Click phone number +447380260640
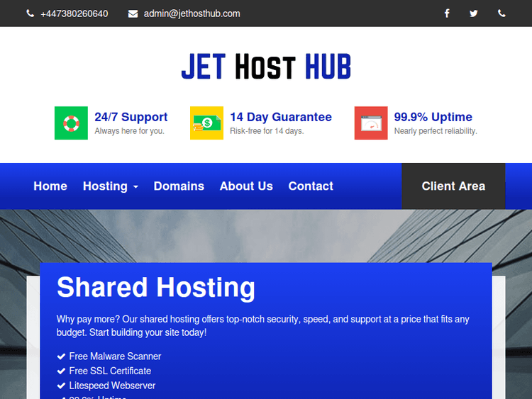 tap(74, 14)
